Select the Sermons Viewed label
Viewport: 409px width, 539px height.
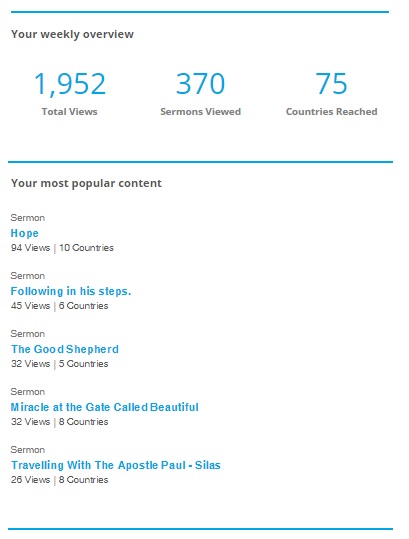(200, 112)
